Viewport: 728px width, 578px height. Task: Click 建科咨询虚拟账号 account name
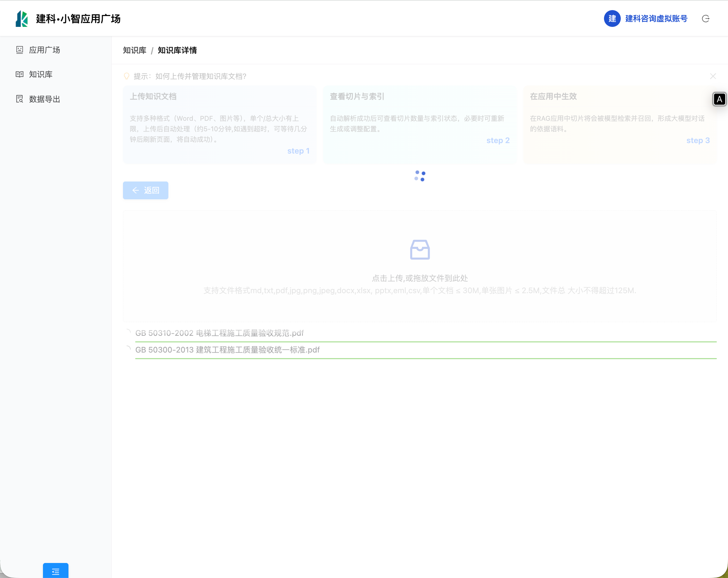coord(656,18)
